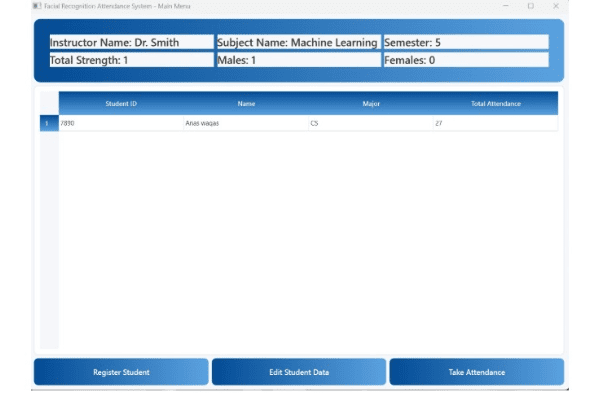Open Edit Student Data
597x393 pixels.
[x=299, y=372]
